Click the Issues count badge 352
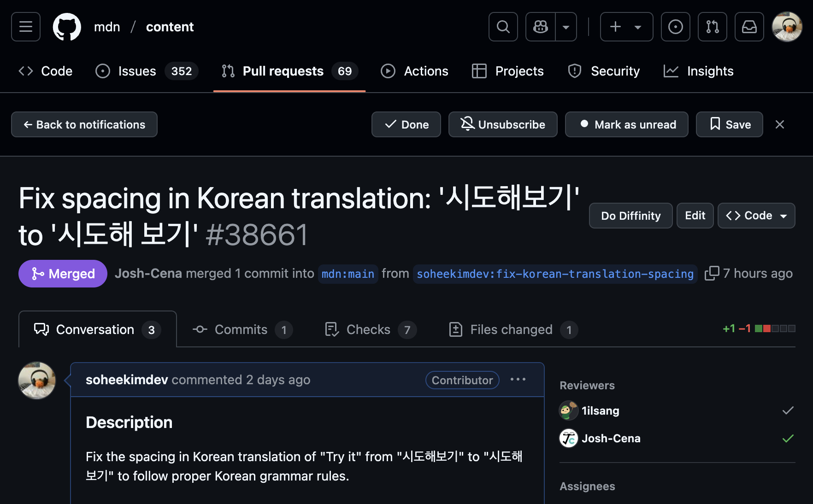 (182, 71)
